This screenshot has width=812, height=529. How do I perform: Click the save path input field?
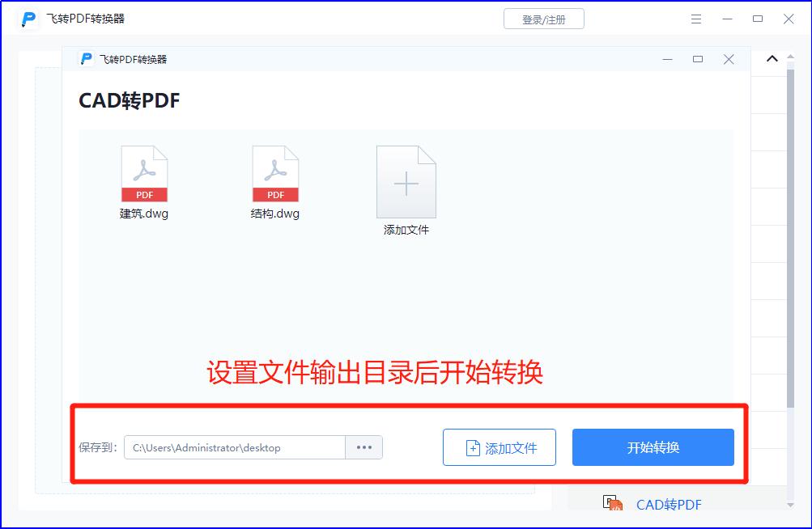coord(235,446)
